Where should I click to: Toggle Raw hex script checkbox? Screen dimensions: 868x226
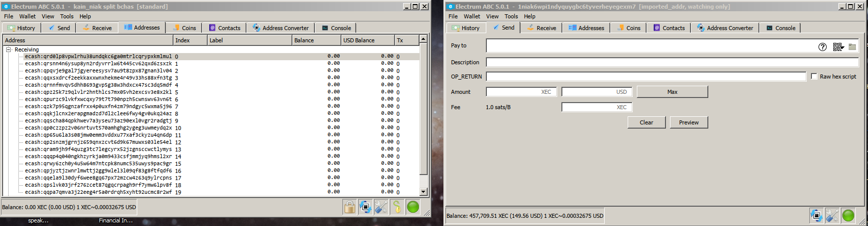[814, 76]
